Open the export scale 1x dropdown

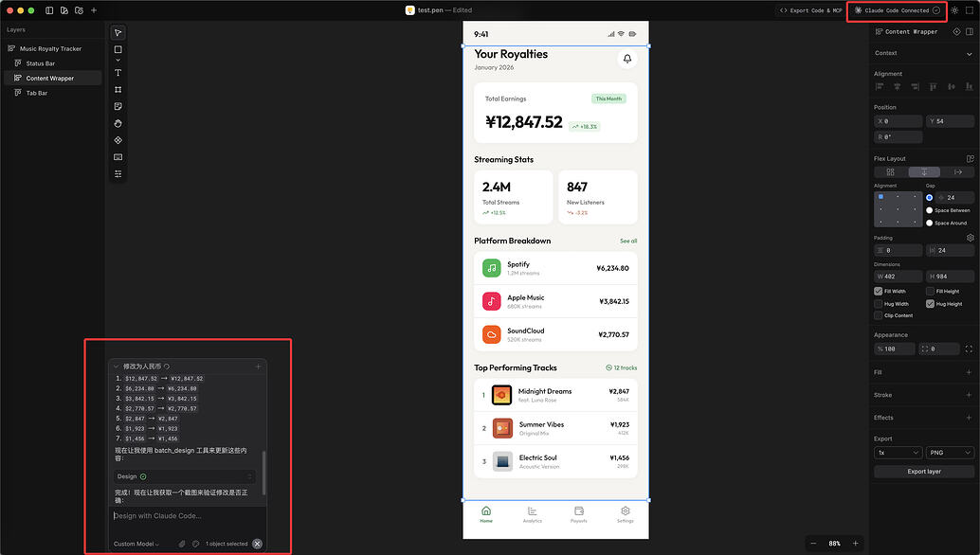tap(898, 453)
